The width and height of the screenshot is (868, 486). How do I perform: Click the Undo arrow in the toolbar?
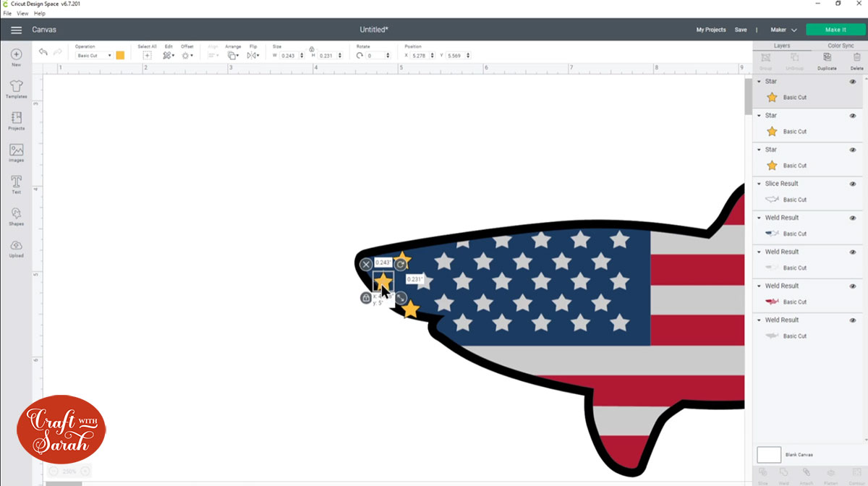(x=43, y=52)
